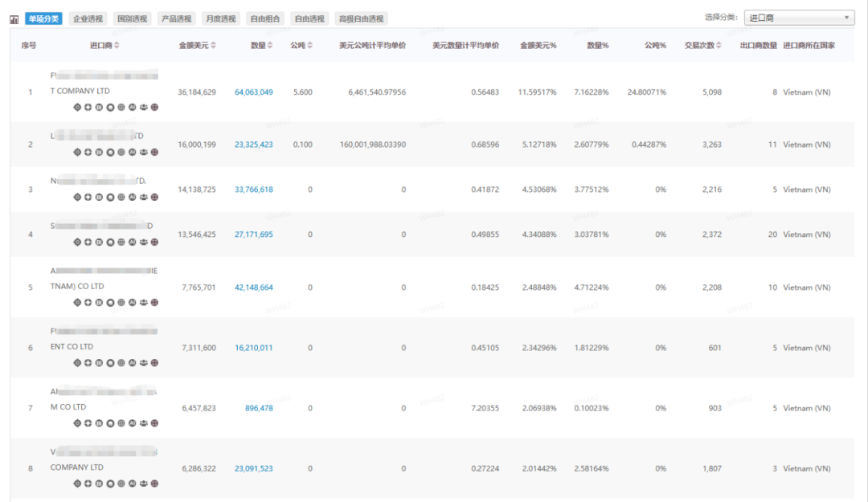Viewport: 868px width, 502px height.
Task: Click the bar chart icon beside 单项分类
Action: (x=14, y=18)
